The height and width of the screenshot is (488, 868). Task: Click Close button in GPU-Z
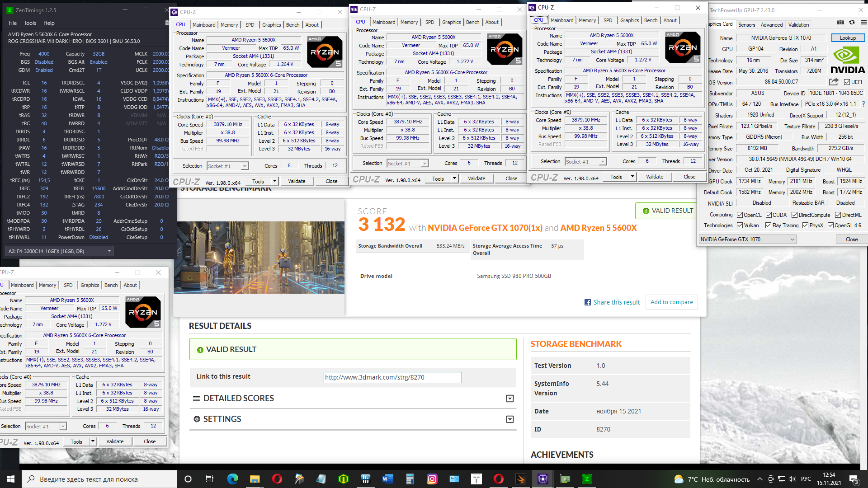tap(851, 239)
